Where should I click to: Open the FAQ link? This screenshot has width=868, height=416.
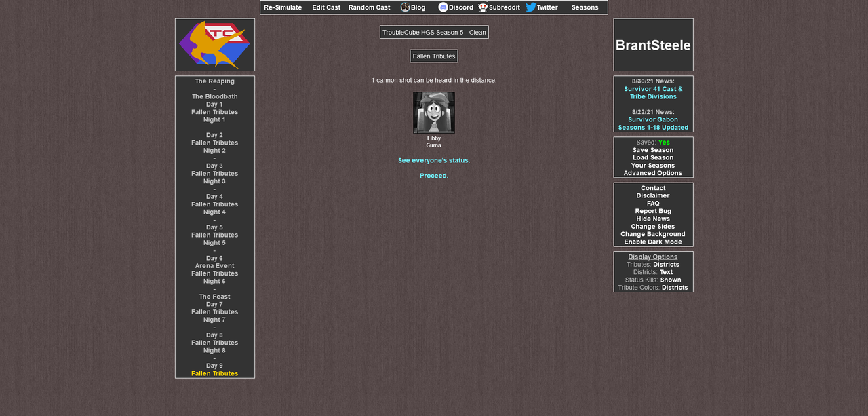(653, 204)
